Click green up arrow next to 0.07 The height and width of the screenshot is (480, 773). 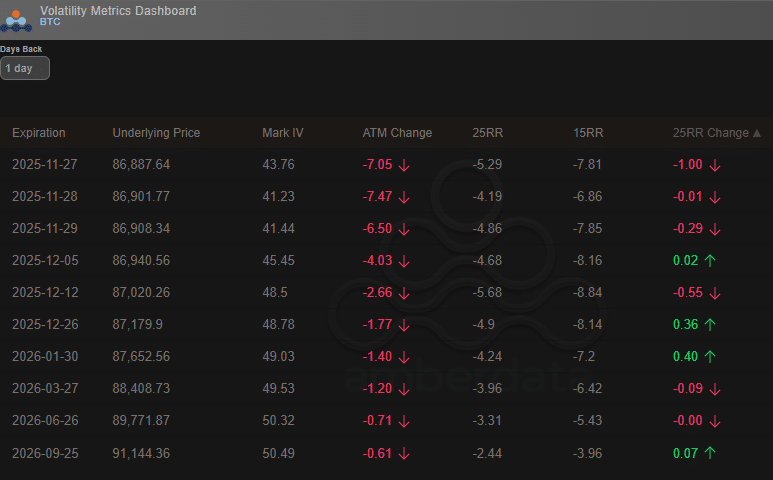pyautogui.click(x=711, y=453)
